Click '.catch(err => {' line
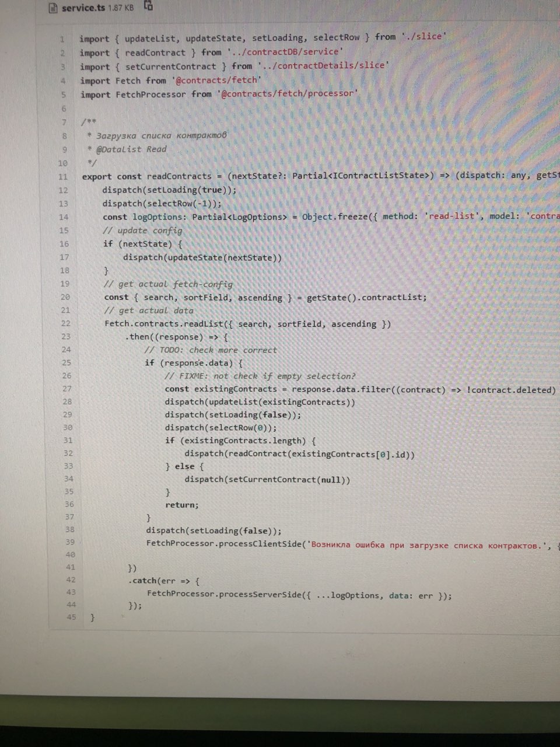 point(164,581)
